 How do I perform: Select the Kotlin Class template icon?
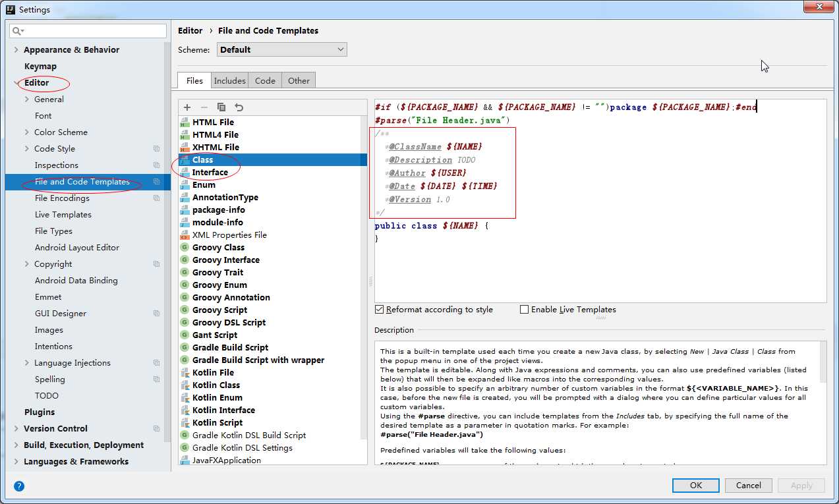click(185, 385)
